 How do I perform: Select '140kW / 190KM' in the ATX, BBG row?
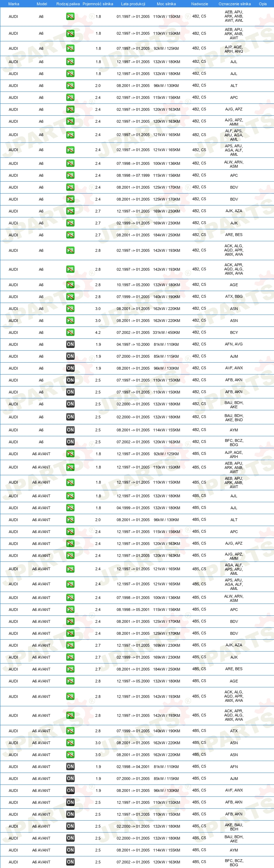pos(166,297)
